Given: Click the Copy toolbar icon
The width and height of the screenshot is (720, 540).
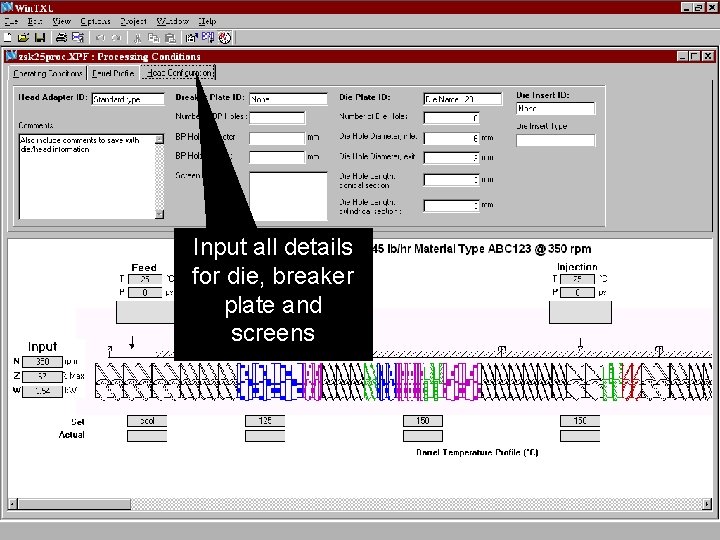Looking at the screenshot, I should (154, 38).
